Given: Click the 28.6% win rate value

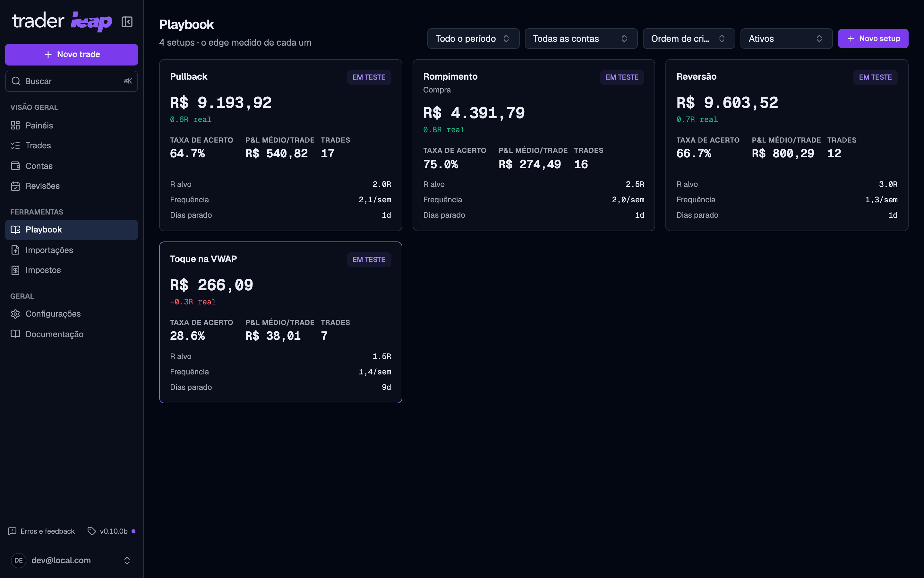Looking at the screenshot, I should 187,336.
